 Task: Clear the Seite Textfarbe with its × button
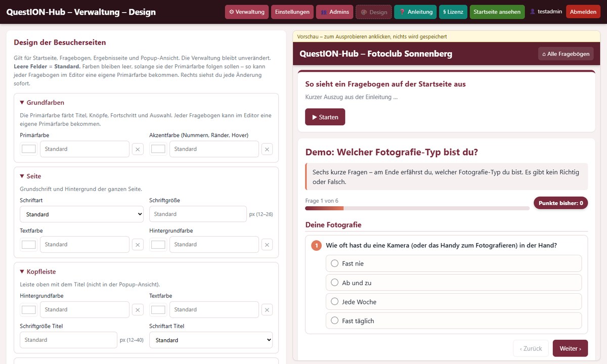(138, 245)
